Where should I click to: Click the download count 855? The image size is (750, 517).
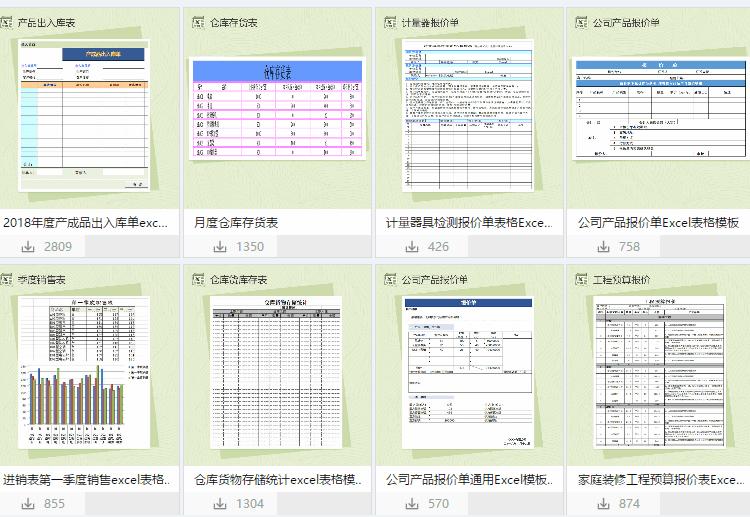point(55,504)
